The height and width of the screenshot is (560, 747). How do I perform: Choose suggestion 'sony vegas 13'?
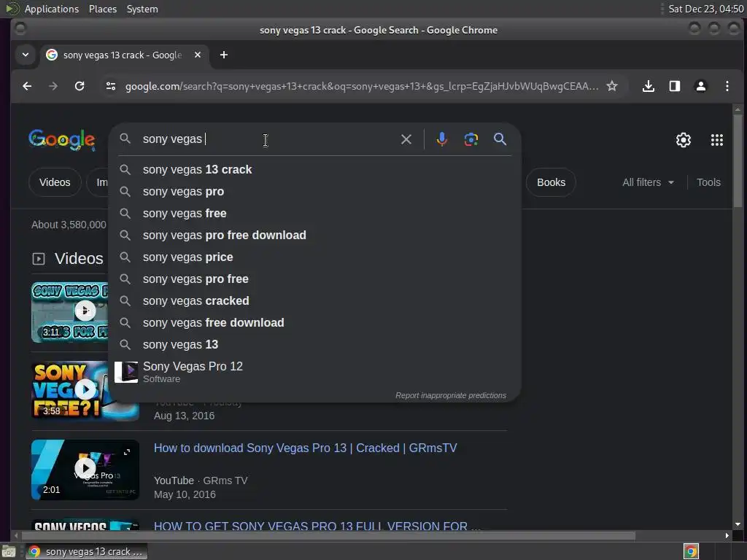[x=314, y=345]
